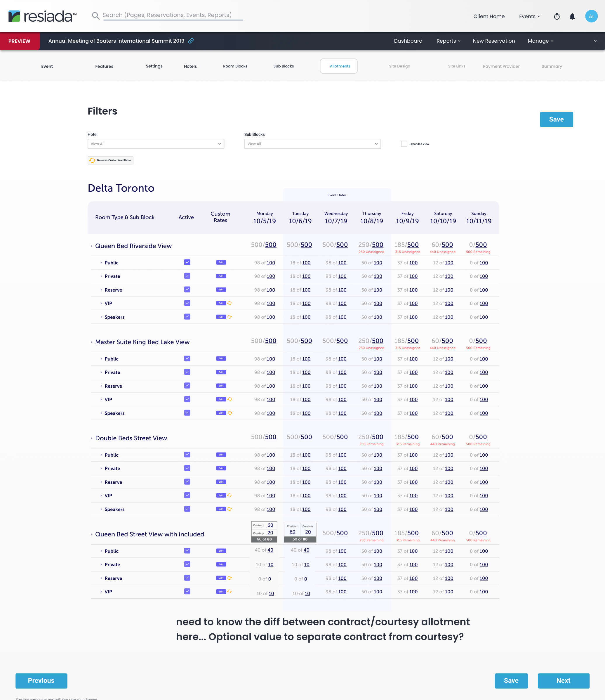Image resolution: width=605 pixels, height=700 pixels.
Task: Click the Next button
Action: pos(563,681)
